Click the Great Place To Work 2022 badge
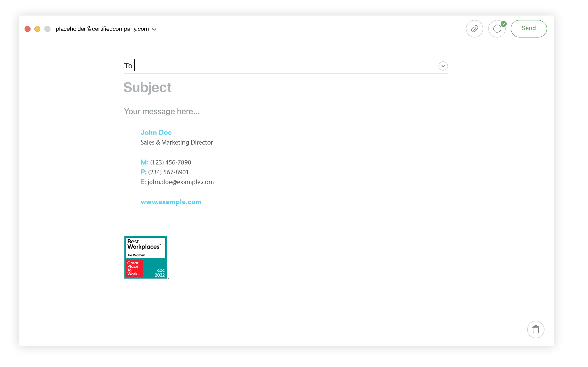Screen dimensions: 588x367 146,257
